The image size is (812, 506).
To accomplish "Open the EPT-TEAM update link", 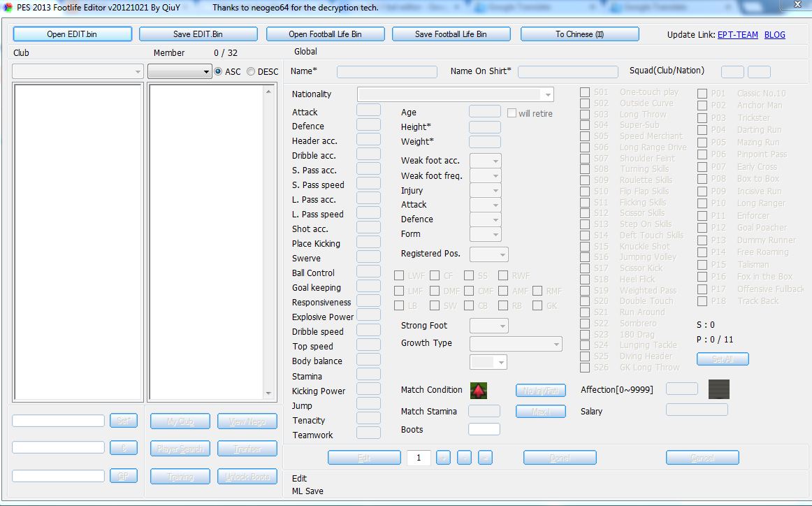I will coord(737,35).
